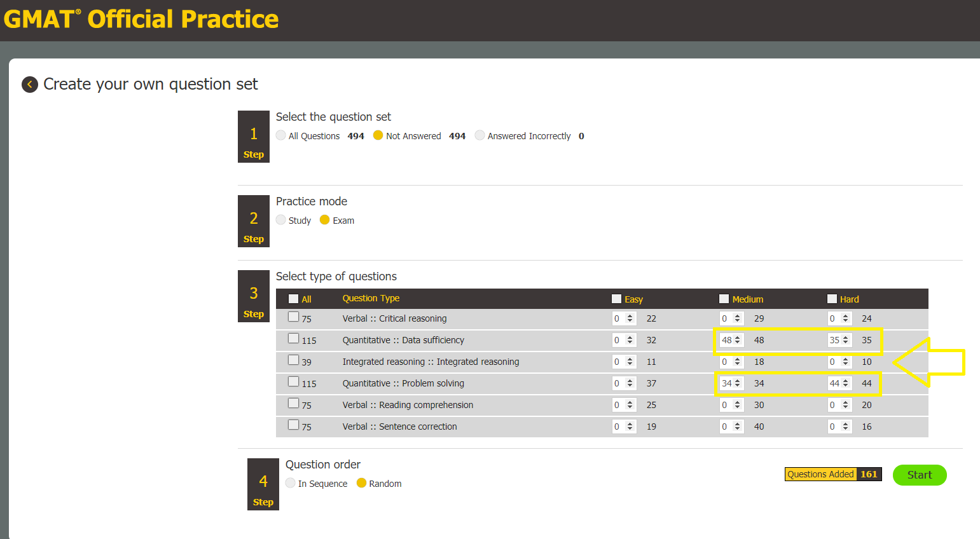Image resolution: width=980 pixels, height=539 pixels.
Task: Set question order to In Sequence
Action: click(290, 483)
